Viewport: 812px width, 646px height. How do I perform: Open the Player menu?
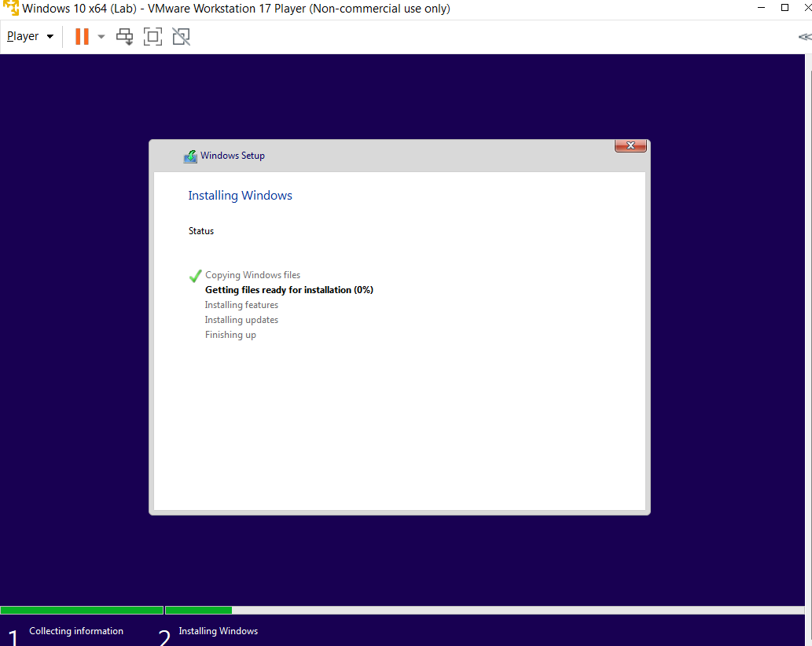tap(30, 36)
